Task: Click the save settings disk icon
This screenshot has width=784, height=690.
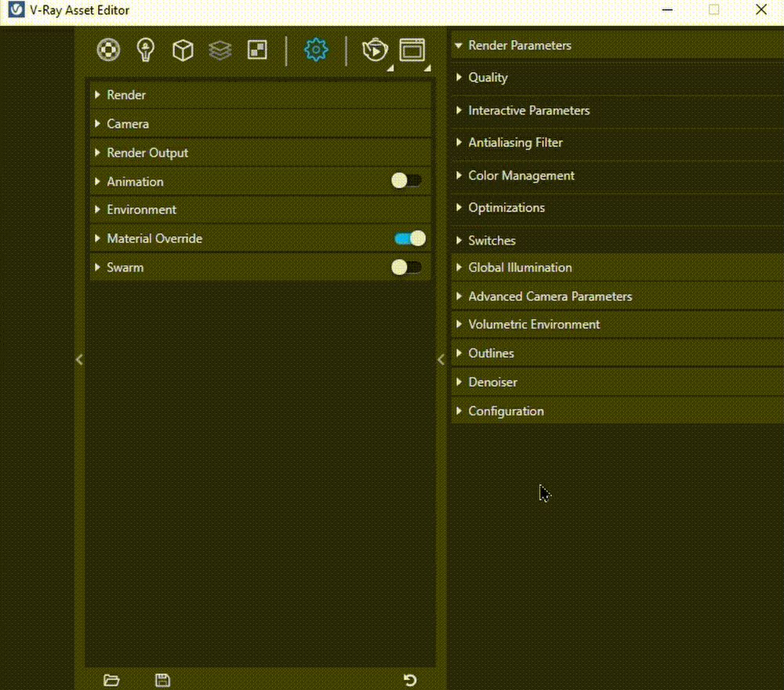Action: 162,680
